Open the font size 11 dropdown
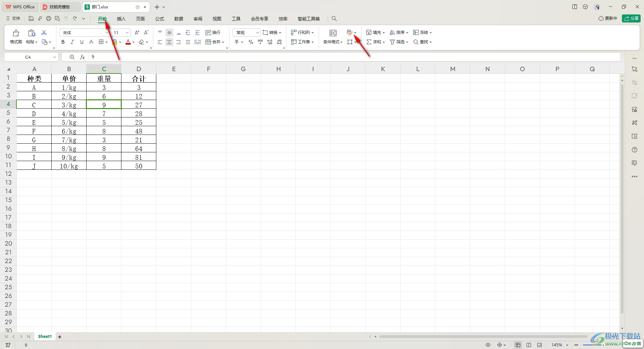This screenshot has height=349, width=644. point(127,33)
